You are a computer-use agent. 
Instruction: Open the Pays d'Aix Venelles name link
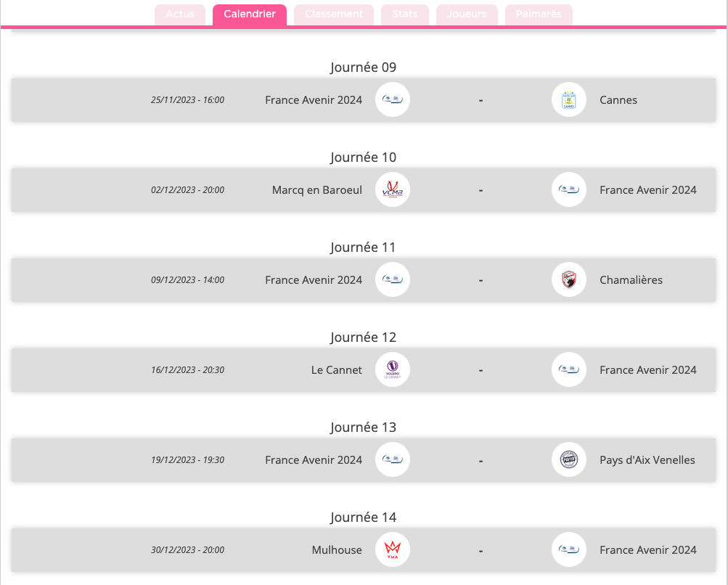[647, 460]
